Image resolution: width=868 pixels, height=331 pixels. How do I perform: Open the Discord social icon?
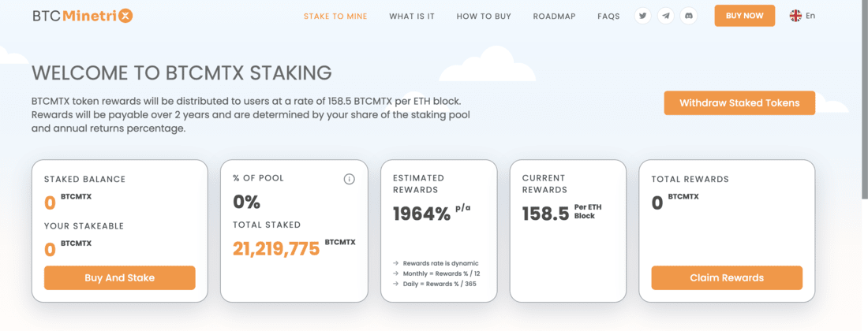pos(689,16)
